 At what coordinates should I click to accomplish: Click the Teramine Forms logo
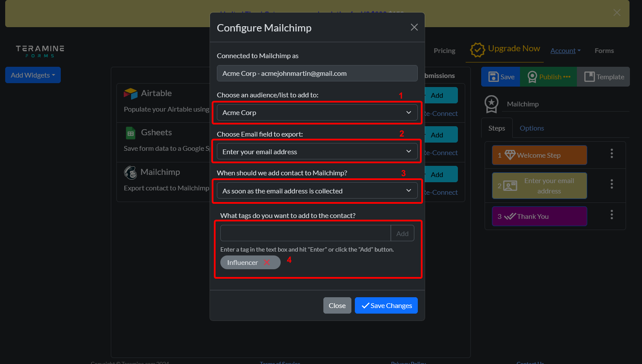(40, 51)
